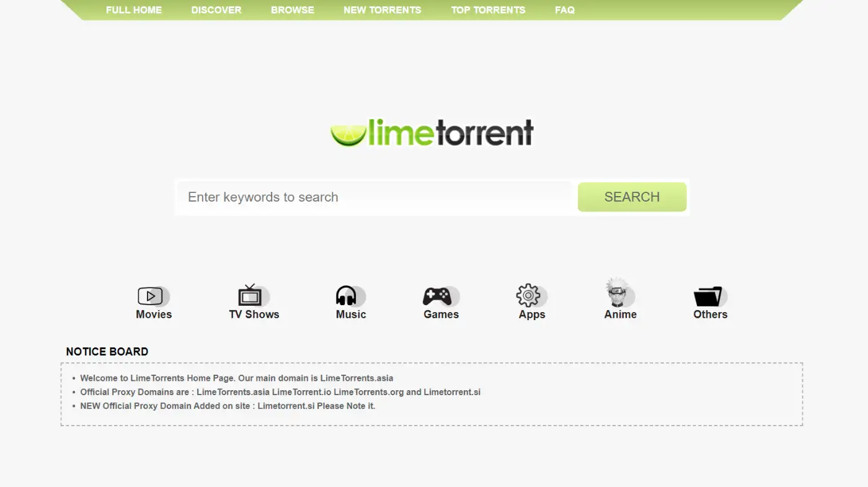The width and height of the screenshot is (868, 487).
Task: Go to Full Home in navigation
Action: point(134,10)
